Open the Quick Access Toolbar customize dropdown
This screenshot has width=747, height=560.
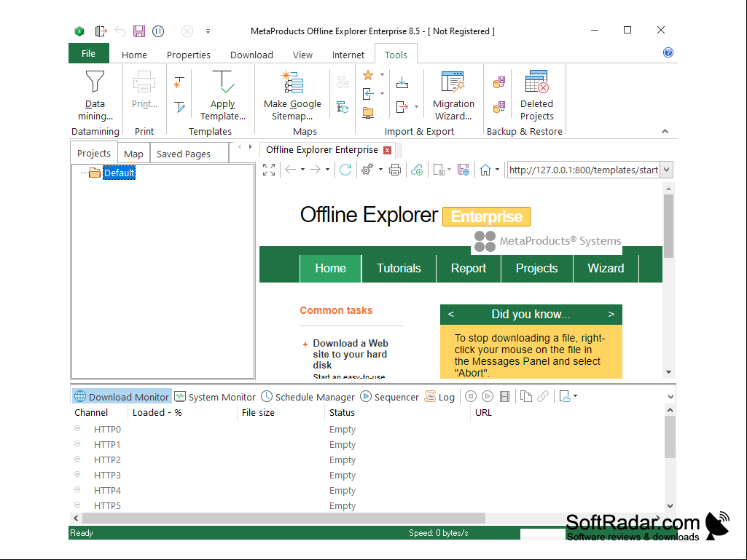coord(208,31)
